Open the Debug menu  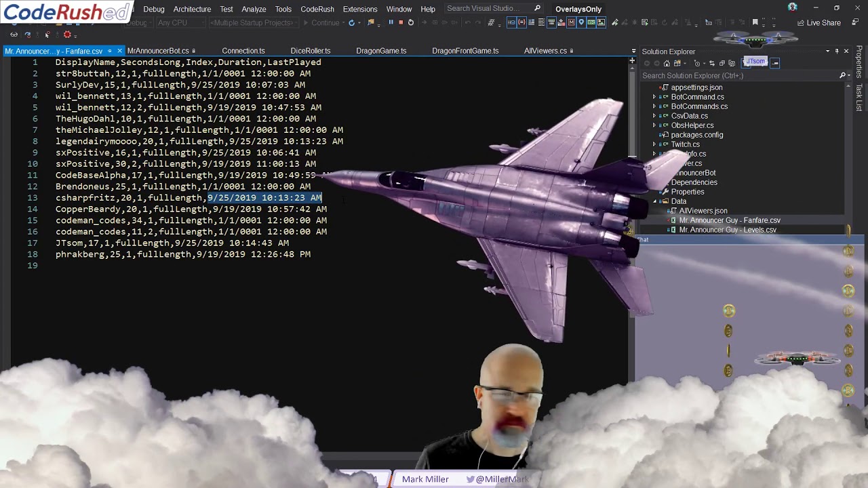coord(154,9)
